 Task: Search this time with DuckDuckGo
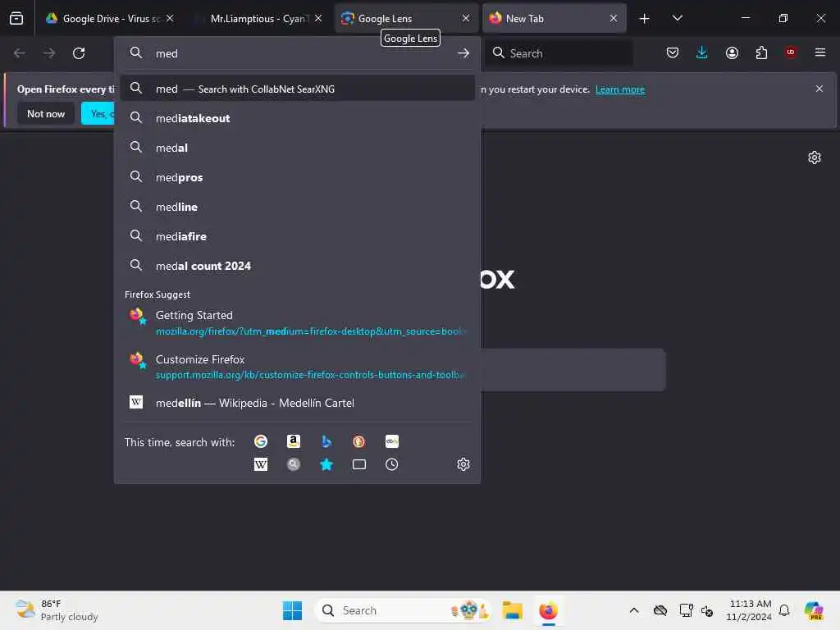coord(359,441)
